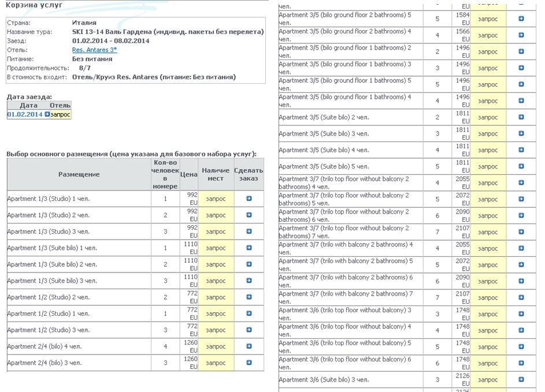Image resolution: width=545 pixels, height=392 pixels.
Task: Order trilo top floor without balcony 2 bathrooms 5 чел.
Action: click(x=521, y=199)
